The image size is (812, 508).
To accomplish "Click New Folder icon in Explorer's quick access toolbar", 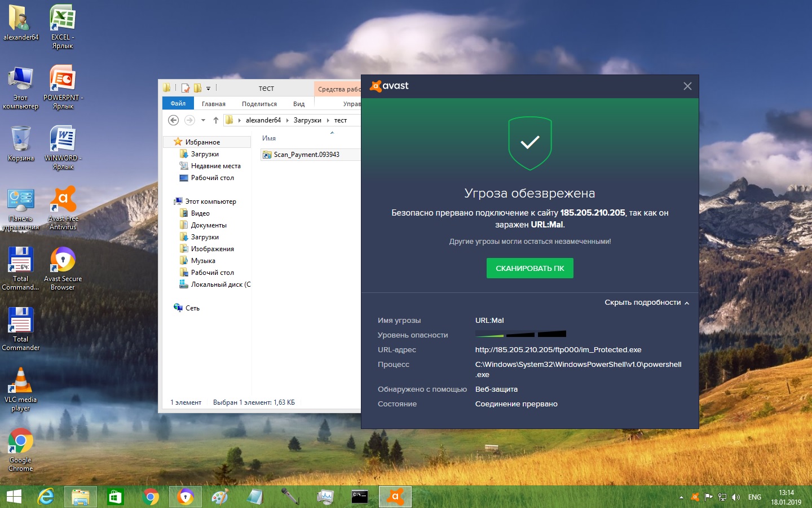I will 197,88.
